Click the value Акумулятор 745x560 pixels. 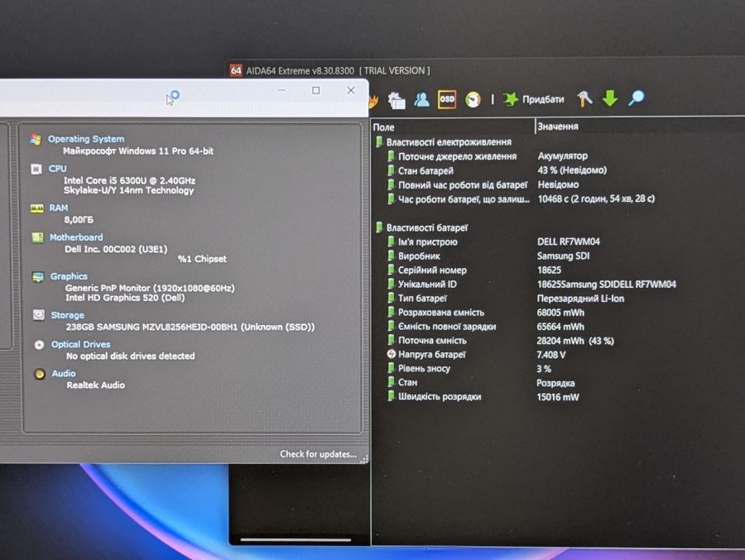563,156
